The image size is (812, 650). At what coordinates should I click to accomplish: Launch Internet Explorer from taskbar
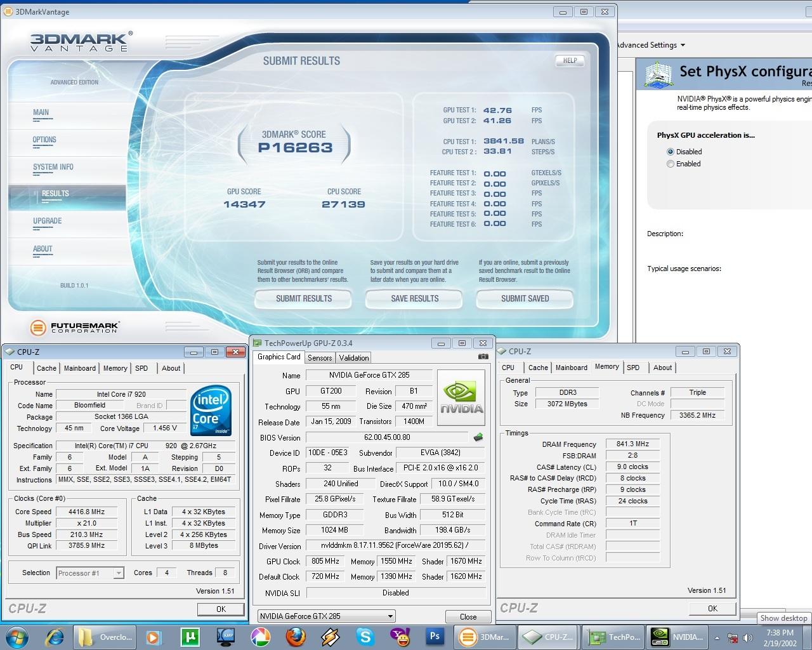(55, 637)
